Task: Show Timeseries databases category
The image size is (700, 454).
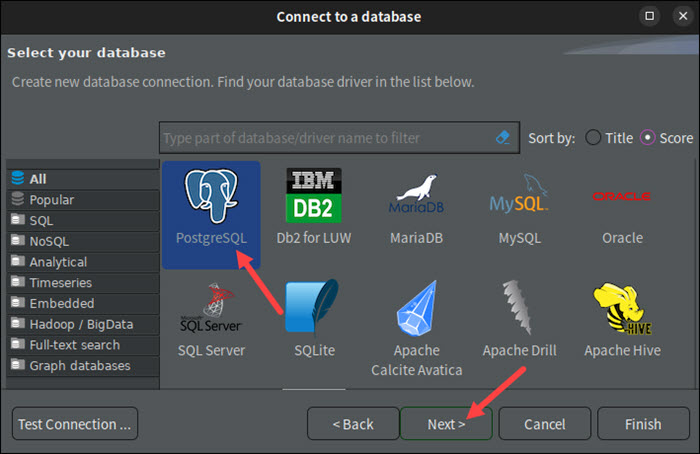Action: [83, 283]
